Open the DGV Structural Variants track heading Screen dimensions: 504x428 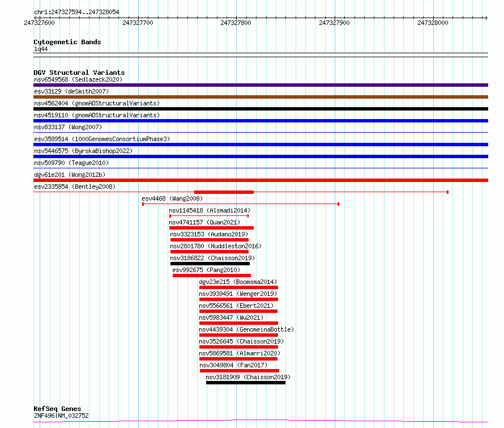point(79,73)
